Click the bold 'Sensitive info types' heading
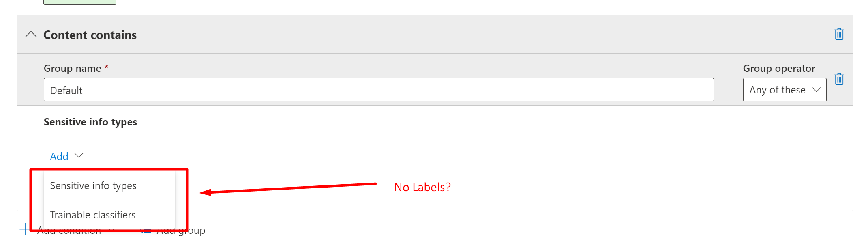This screenshot has width=868, height=248. coord(90,122)
